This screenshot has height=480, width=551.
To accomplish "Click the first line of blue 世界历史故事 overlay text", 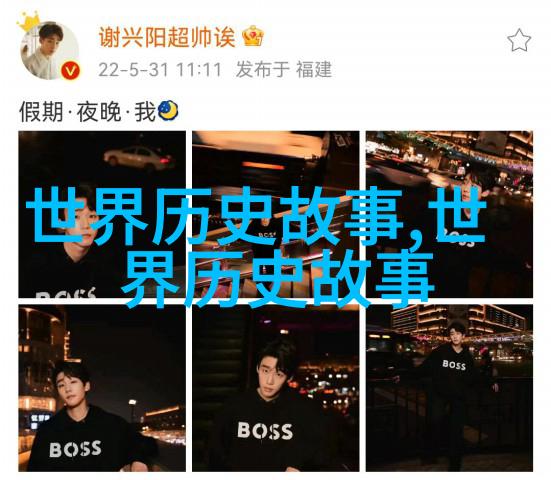I will pyautogui.click(x=257, y=216).
